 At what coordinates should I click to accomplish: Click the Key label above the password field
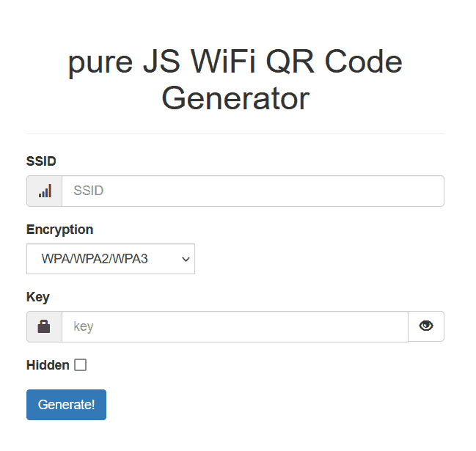coord(38,297)
